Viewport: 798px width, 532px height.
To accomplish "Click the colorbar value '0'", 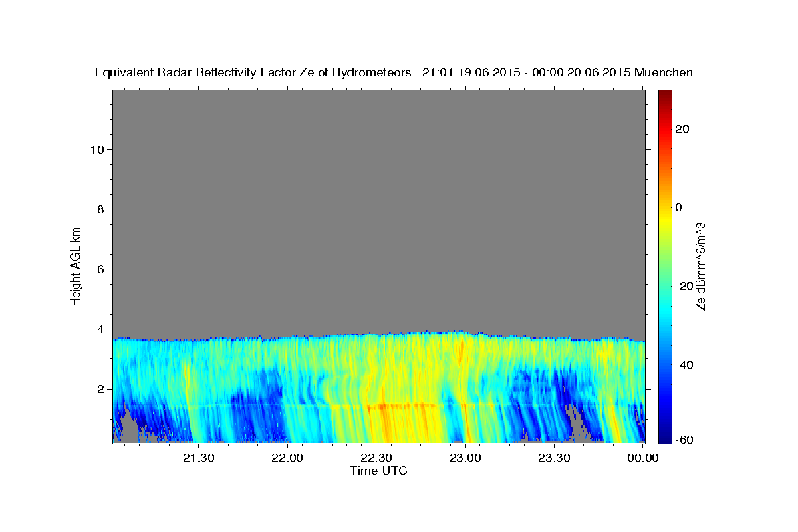I will [679, 207].
